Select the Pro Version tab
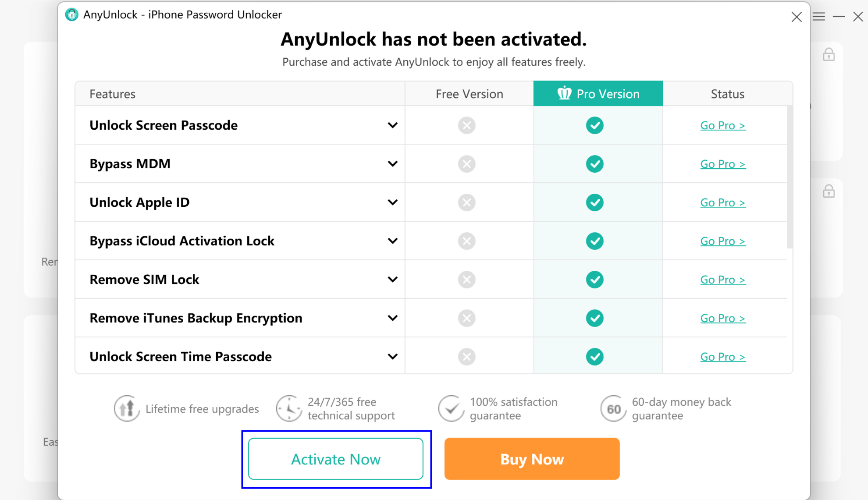The height and width of the screenshot is (500, 868). 598,93
